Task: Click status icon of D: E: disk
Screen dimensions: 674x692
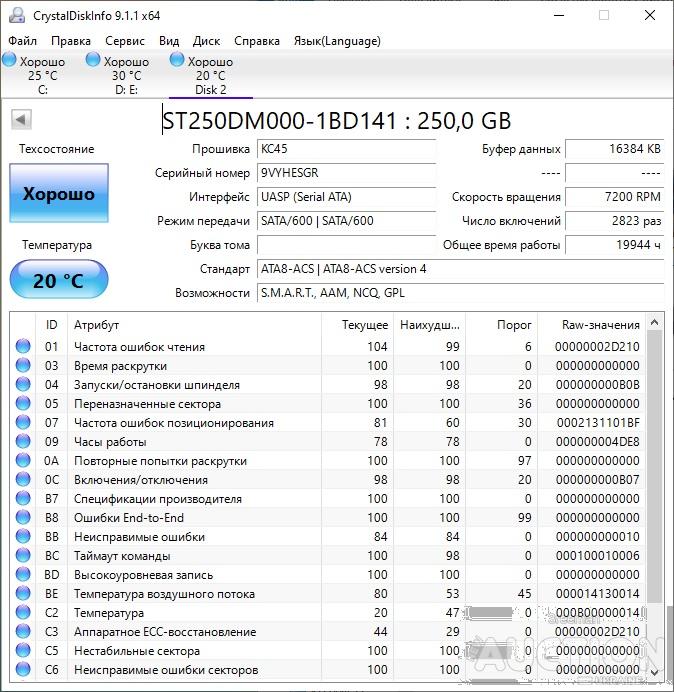Action: (93, 60)
